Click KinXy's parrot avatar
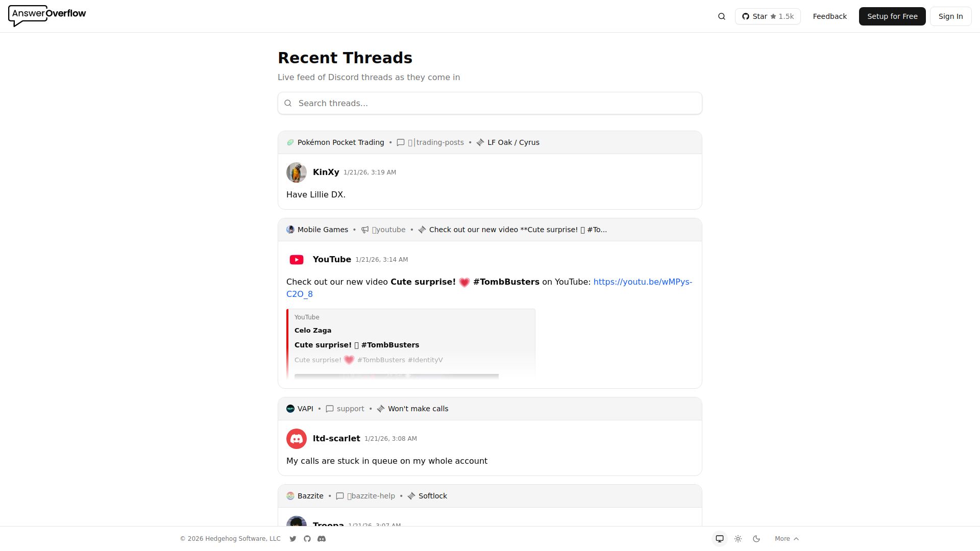Viewport: 980px width, 551px height. point(297,172)
